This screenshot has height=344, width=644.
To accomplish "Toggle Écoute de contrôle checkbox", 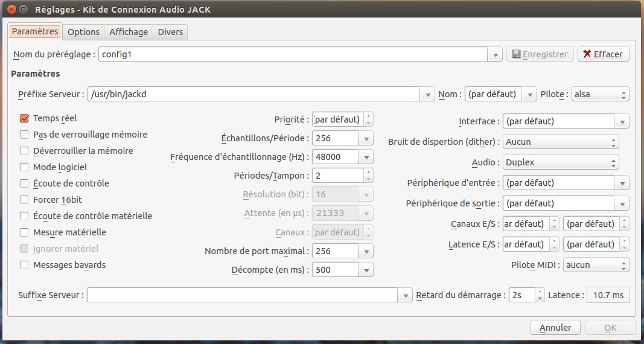I will [x=24, y=183].
